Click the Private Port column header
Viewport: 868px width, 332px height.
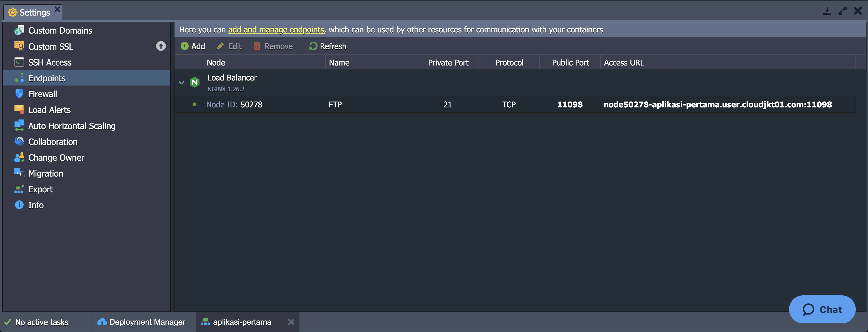point(448,62)
